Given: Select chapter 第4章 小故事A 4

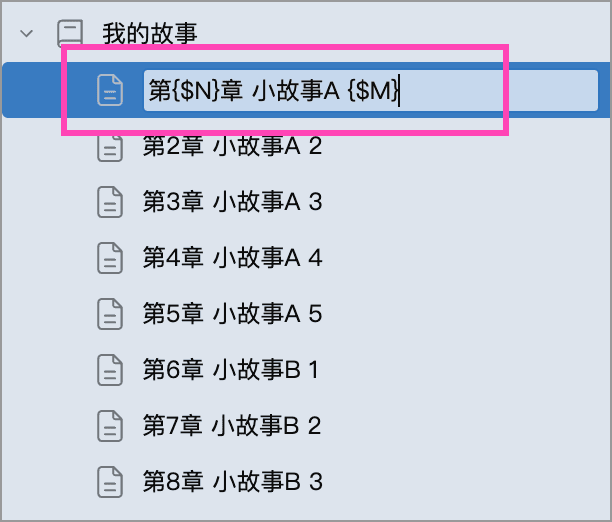Looking at the screenshot, I should pos(232,259).
